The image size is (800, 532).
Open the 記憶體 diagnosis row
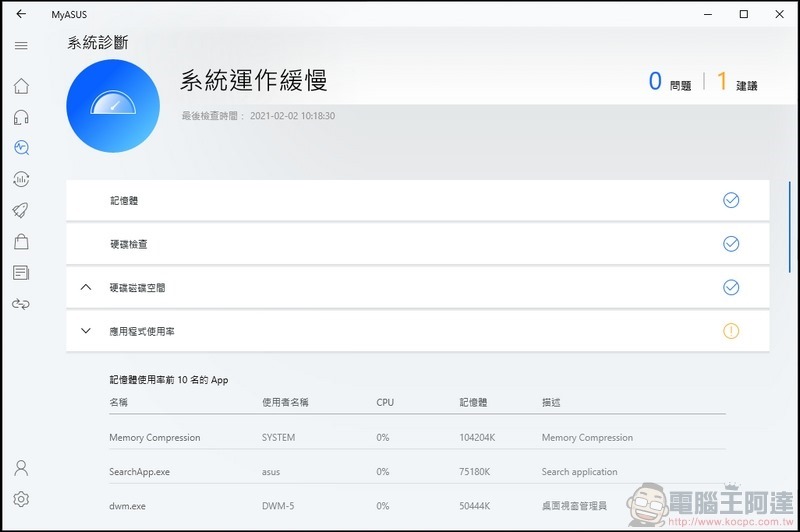[x=417, y=200]
